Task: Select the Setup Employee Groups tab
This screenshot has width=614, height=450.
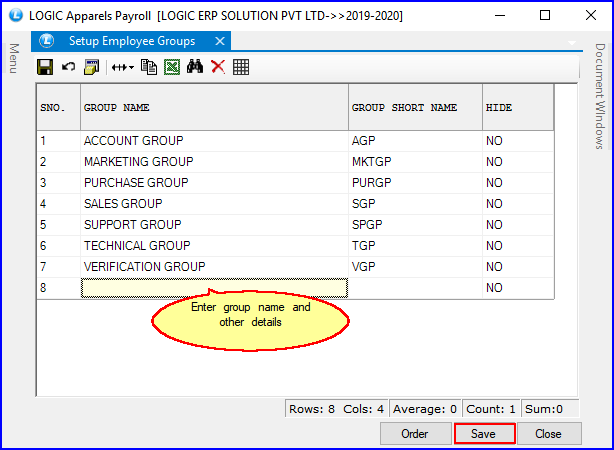Action: pyautogui.click(x=132, y=41)
